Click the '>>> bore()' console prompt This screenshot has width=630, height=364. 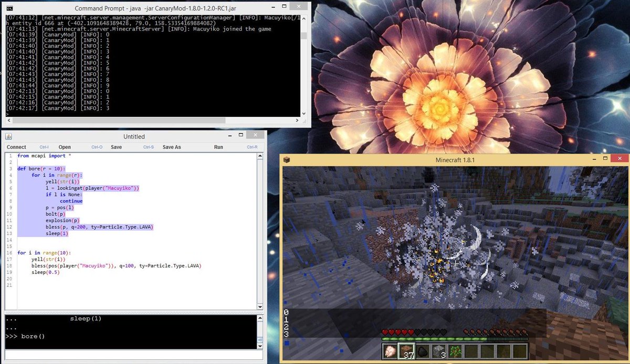tap(25, 336)
